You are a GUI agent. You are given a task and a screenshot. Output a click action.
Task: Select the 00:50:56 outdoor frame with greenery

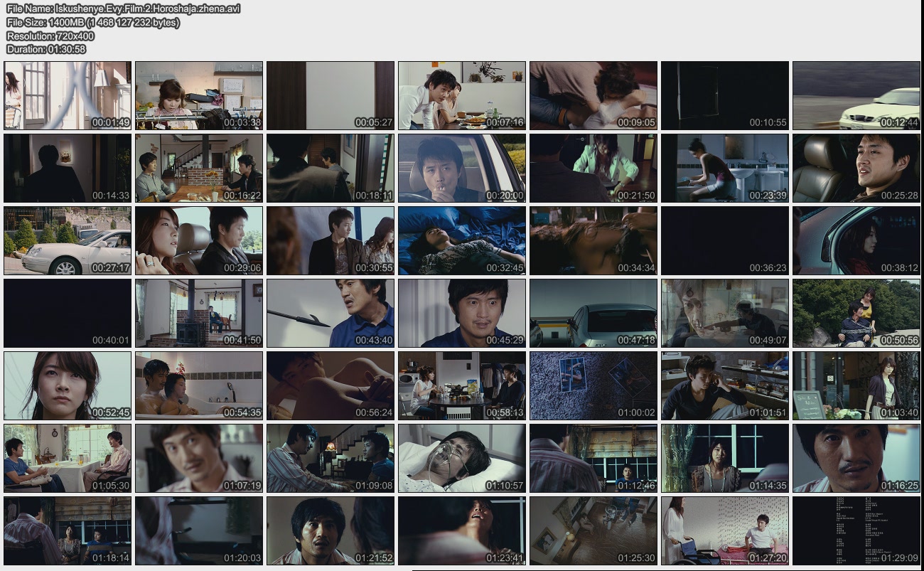pyautogui.click(x=856, y=313)
